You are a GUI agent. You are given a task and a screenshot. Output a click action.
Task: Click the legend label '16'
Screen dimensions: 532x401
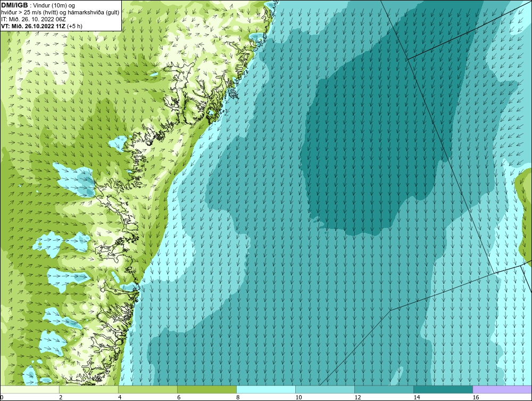tap(476, 398)
